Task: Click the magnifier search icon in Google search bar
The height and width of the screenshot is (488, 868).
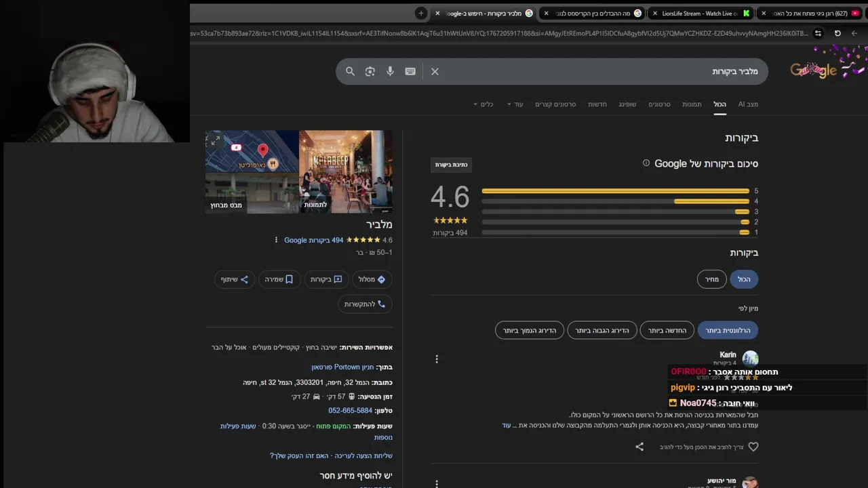Action: point(350,71)
